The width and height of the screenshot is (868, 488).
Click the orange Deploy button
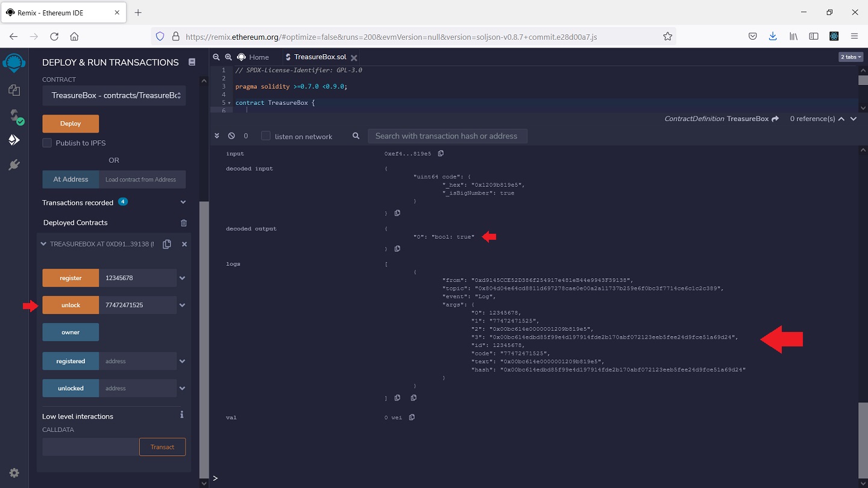[x=71, y=124]
